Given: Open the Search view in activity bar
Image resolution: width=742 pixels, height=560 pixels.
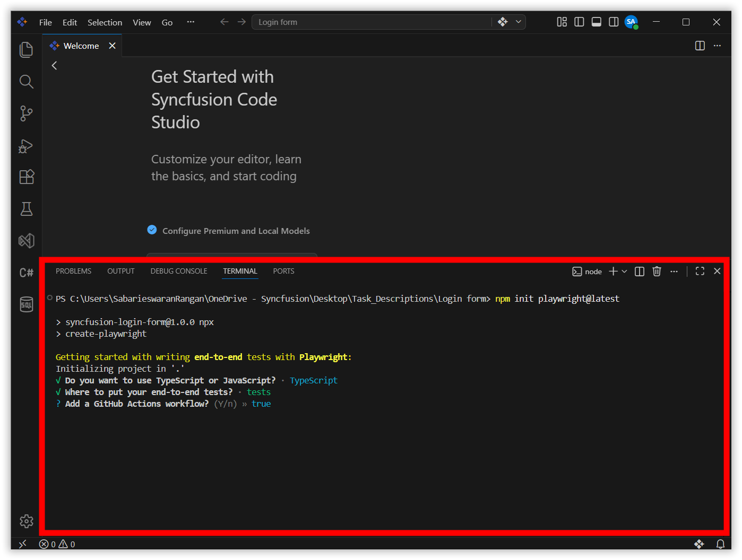Looking at the screenshot, I should point(26,82).
